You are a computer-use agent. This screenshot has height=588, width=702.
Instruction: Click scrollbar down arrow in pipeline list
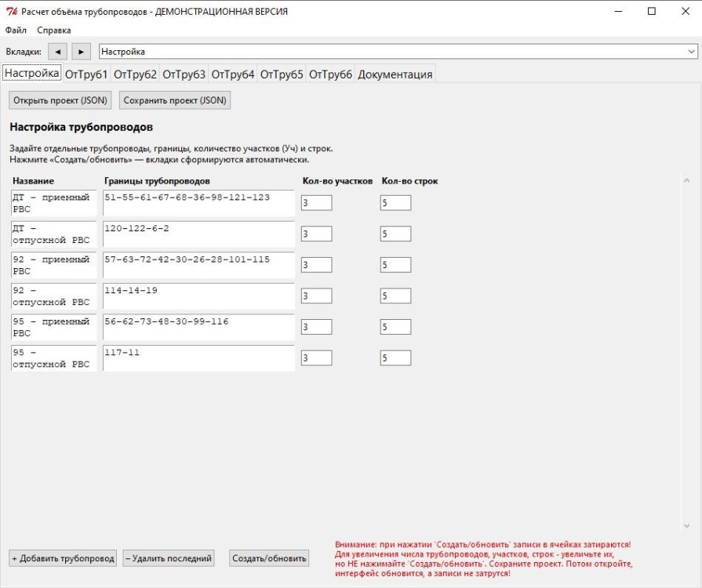tap(687, 526)
